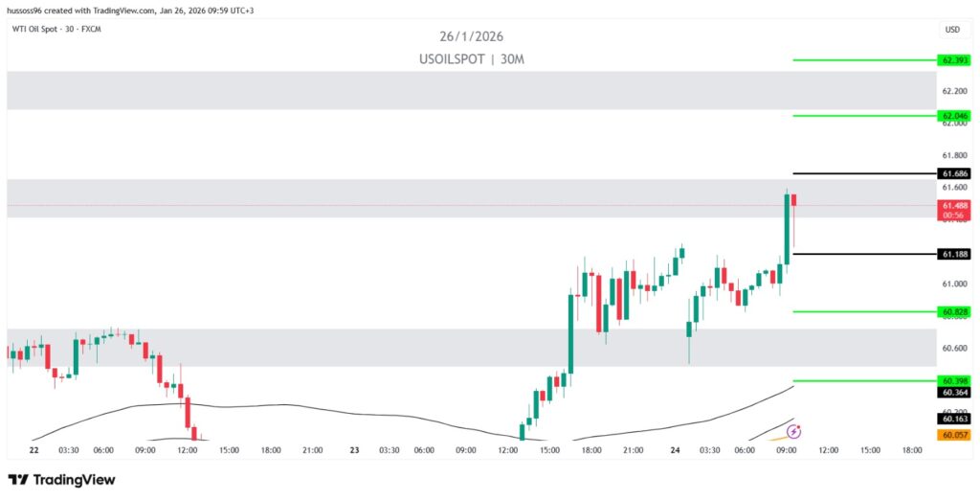Screen dimensions: 980x500
Task: Select the green 62.046 price tag
Action: click(x=954, y=115)
